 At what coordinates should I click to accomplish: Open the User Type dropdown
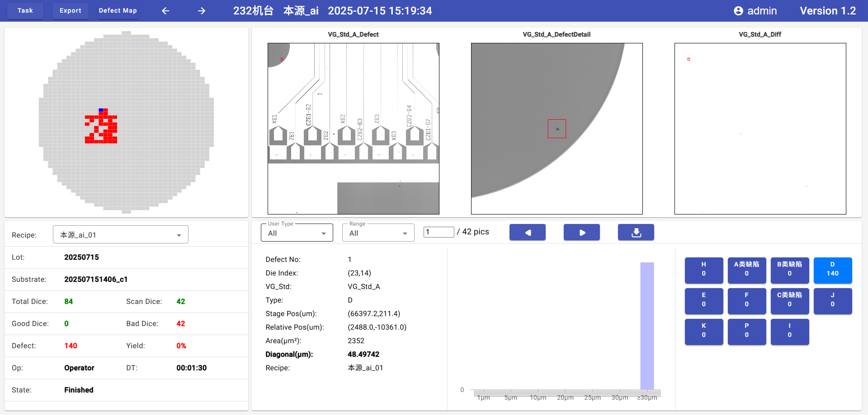pos(297,233)
